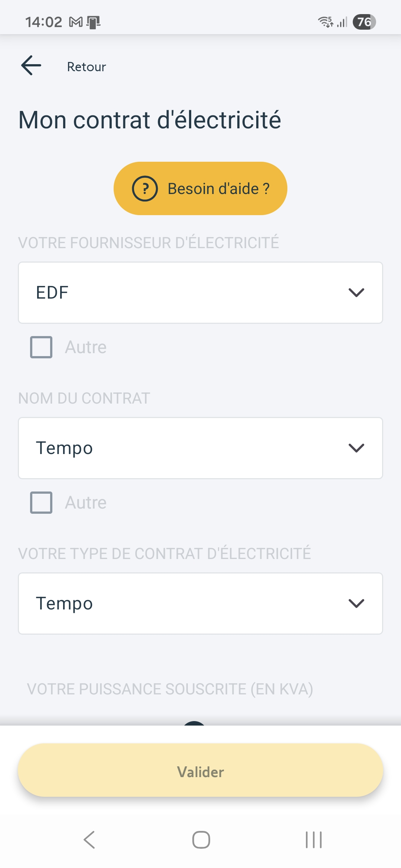Viewport: 401px width, 868px height.
Task: Open the EDF supplier dropdown
Action: pos(186,293)
